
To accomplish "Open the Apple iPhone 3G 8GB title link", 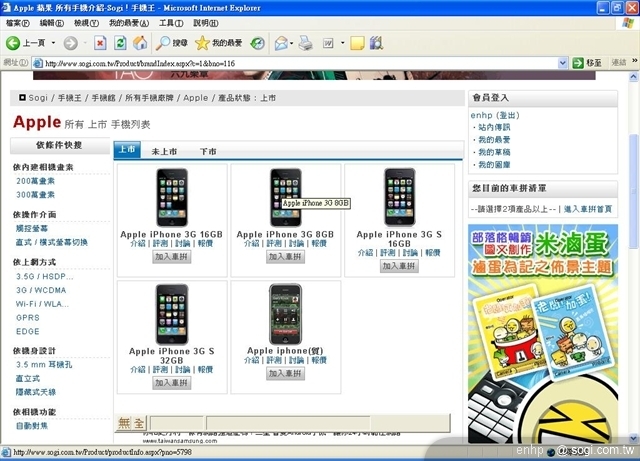I will [x=285, y=234].
